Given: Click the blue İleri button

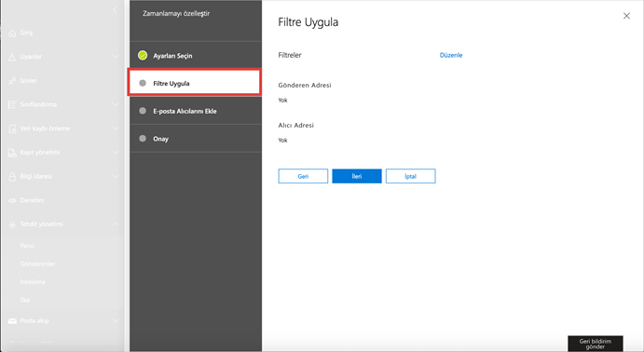Looking at the screenshot, I should [357, 176].
